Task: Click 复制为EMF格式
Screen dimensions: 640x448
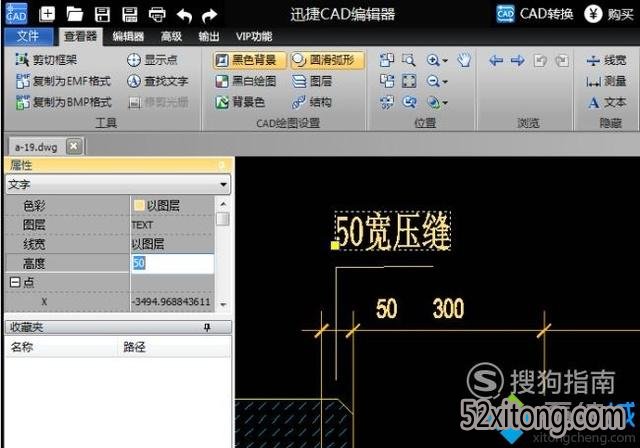Action: (x=63, y=81)
